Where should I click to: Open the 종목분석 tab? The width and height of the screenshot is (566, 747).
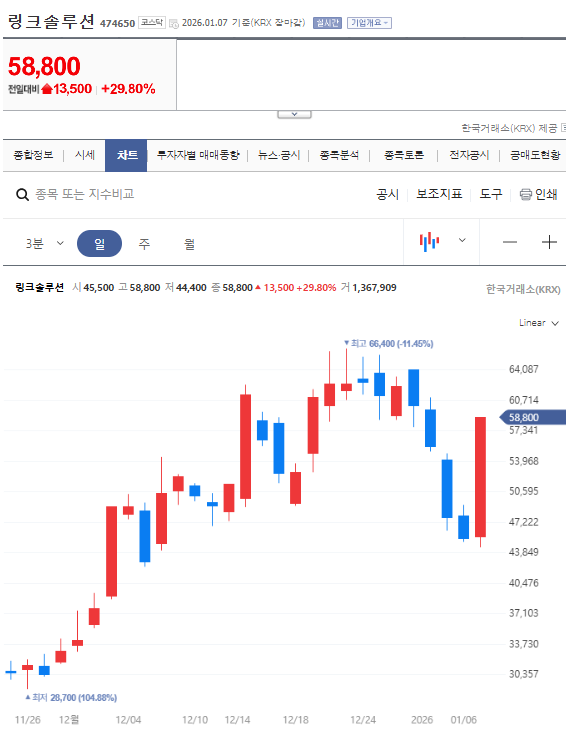click(339, 155)
